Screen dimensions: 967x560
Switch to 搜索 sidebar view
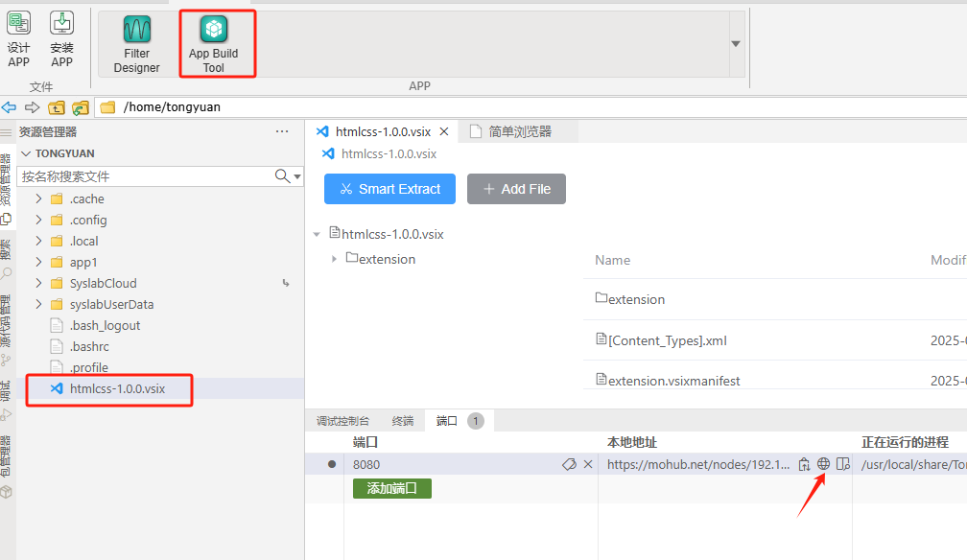[x=6, y=258]
